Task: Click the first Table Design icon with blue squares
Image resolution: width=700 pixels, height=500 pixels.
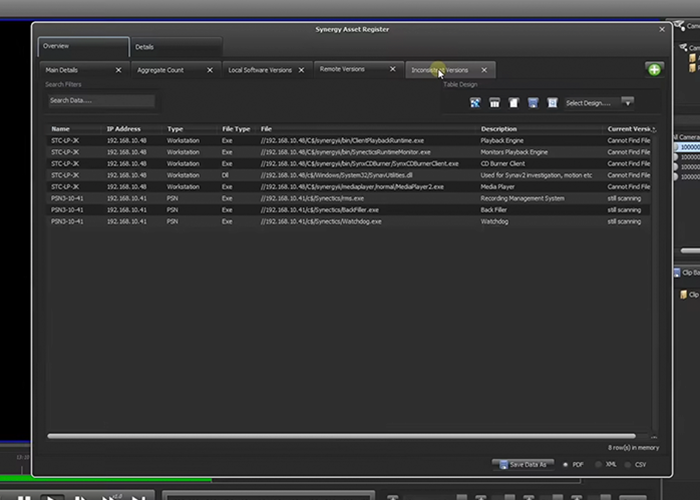Action: click(475, 103)
